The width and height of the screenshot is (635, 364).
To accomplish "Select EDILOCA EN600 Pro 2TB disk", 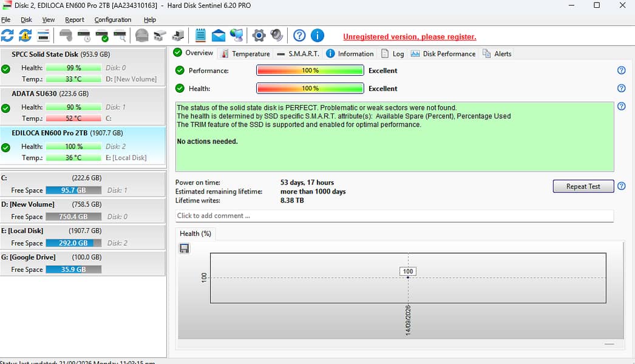I will (83, 146).
